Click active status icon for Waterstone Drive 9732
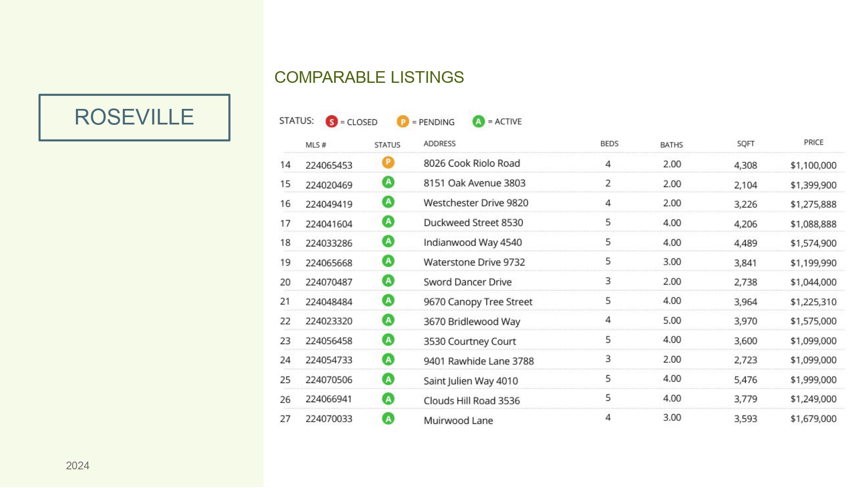This screenshot has width=868, height=488. click(388, 261)
